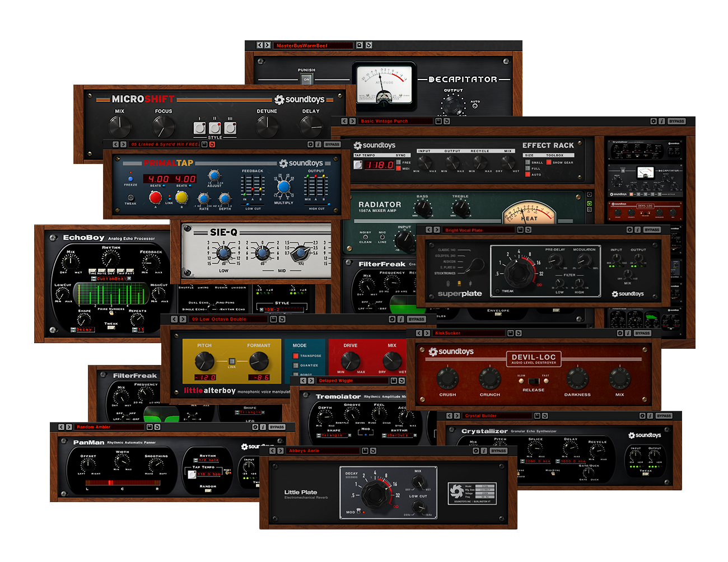Open the Bright Vocal Plate preset menu
The image size is (728, 562).
point(478,230)
